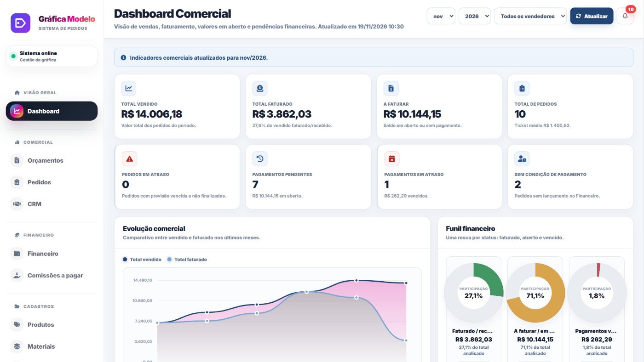The width and height of the screenshot is (644, 362).
Task: Click the Total Vendido chart icon
Action: click(129, 88)
